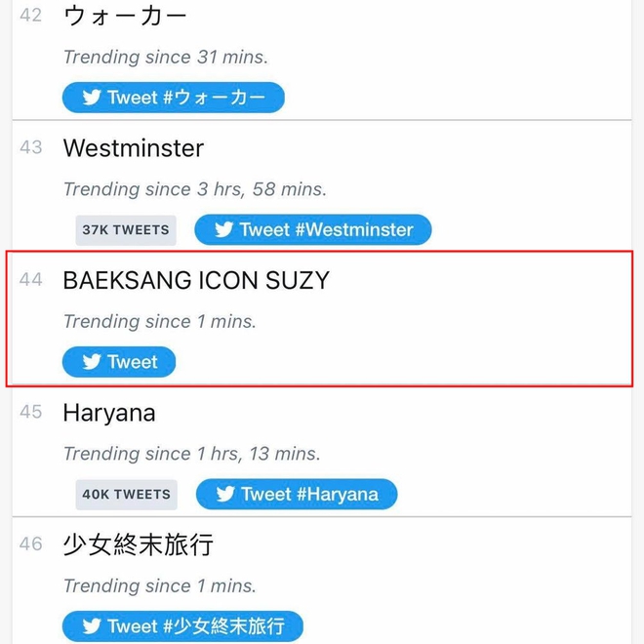Tweet the #少女終末旅行 hashtag

pyautogui.click(x=182, y=626)
